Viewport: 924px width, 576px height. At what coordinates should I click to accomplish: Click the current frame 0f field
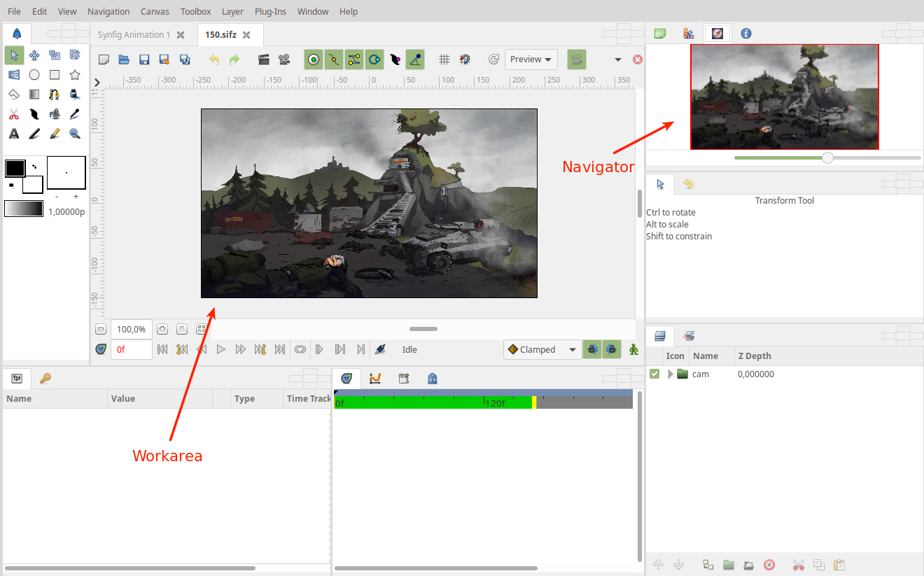click(132, 349)
